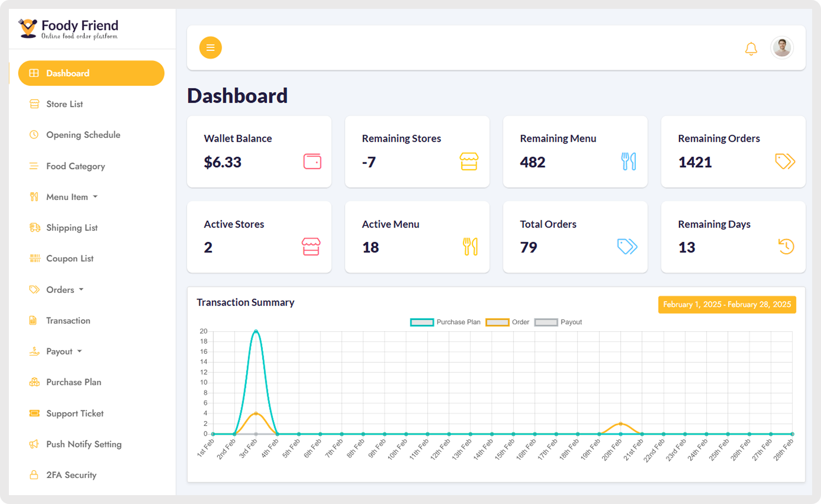Image resolution: width=821 pixels, height=504 pixels.
Task: Click the 482 remaining menu value
Action: 533,162
